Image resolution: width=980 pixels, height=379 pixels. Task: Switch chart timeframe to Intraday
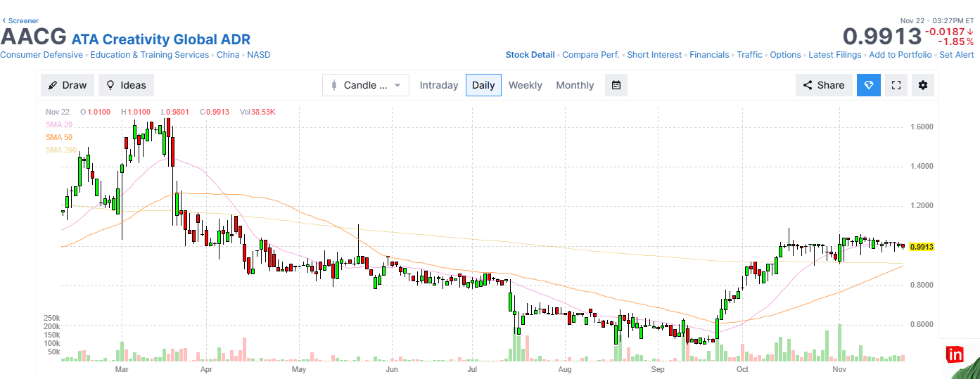[439, 85]
